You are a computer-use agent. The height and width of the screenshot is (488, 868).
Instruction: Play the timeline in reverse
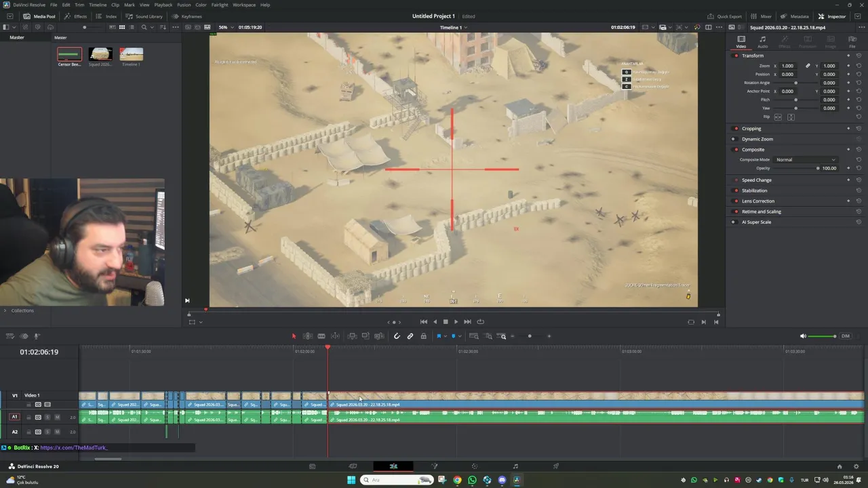435,322
